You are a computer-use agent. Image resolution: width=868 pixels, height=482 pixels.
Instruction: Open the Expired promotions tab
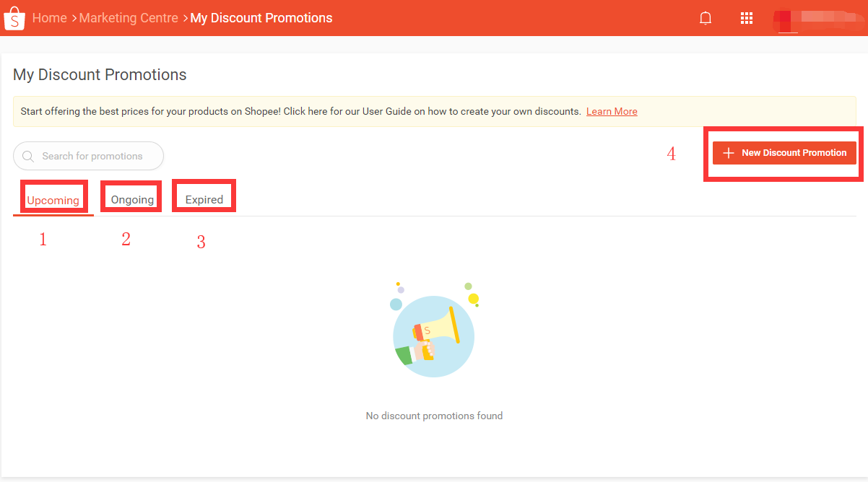204,199
